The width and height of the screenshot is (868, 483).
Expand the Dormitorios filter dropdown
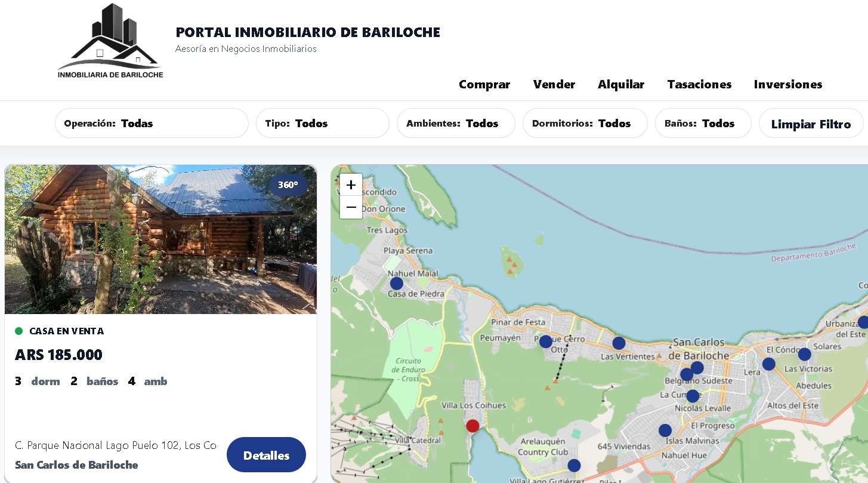585,124
